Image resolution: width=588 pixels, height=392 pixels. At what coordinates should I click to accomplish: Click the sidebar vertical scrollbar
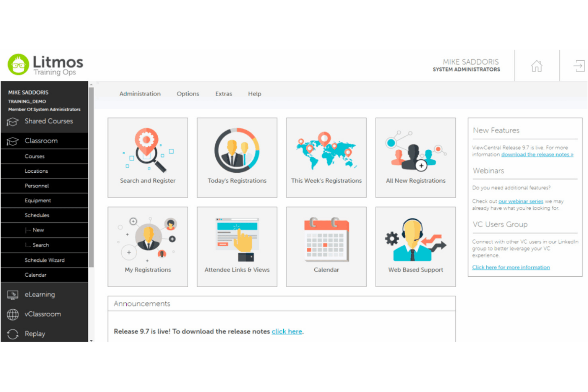point(91,177)
